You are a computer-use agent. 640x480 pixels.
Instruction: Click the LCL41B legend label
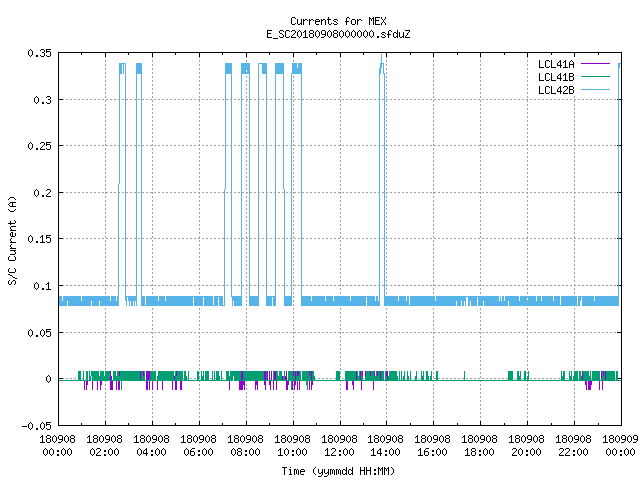click(x=556, y=77)
